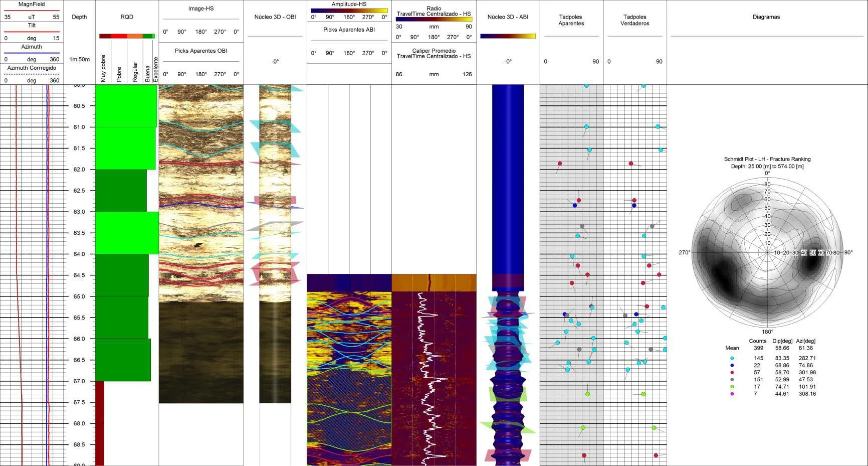Image resolution: width=868 pixels, height=466 pixels.
Task: Select the magenta legend dot with 7 counts
Action: click(x=732, y=394)
